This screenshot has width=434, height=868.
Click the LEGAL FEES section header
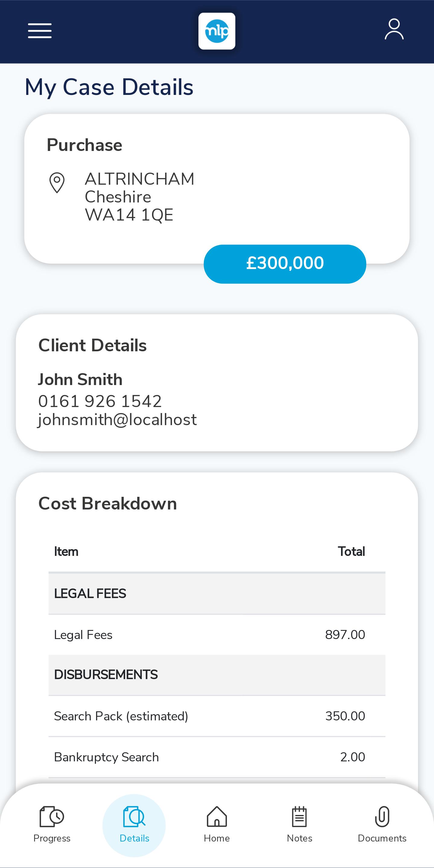click(x=217, y=594)
